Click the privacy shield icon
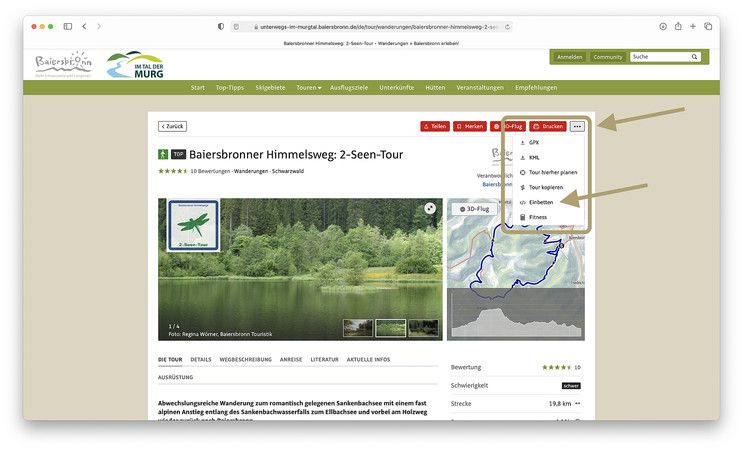This screenshot has width=743, height=451. coord(221,27)
